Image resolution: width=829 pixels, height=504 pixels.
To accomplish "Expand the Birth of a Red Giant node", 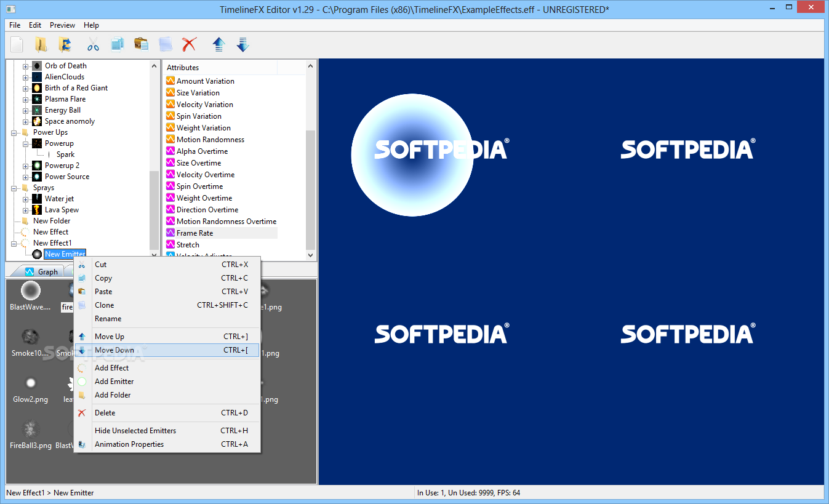I will pos(25,88).
